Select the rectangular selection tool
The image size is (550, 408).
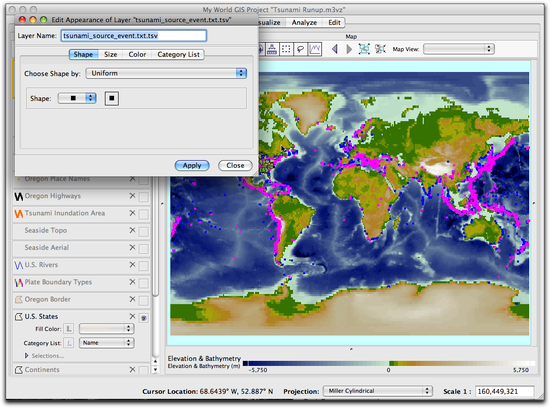pos(286,49)
